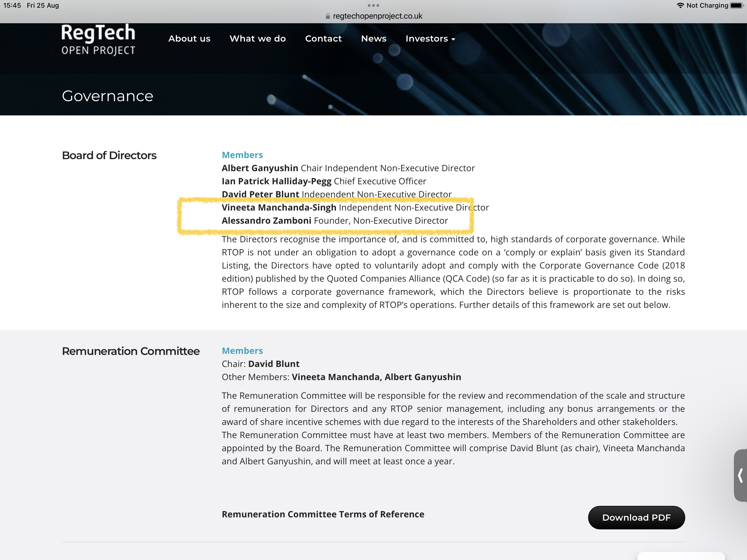Viewport: 747px width, 560px height.
Task: Tap the Wi-Fi status icon
Action: (680, 5)
